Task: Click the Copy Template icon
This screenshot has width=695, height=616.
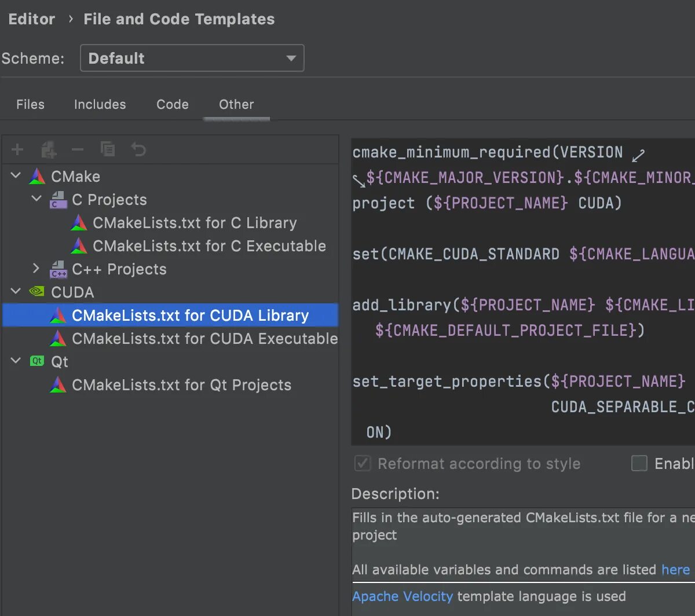Action: (108, 150)
